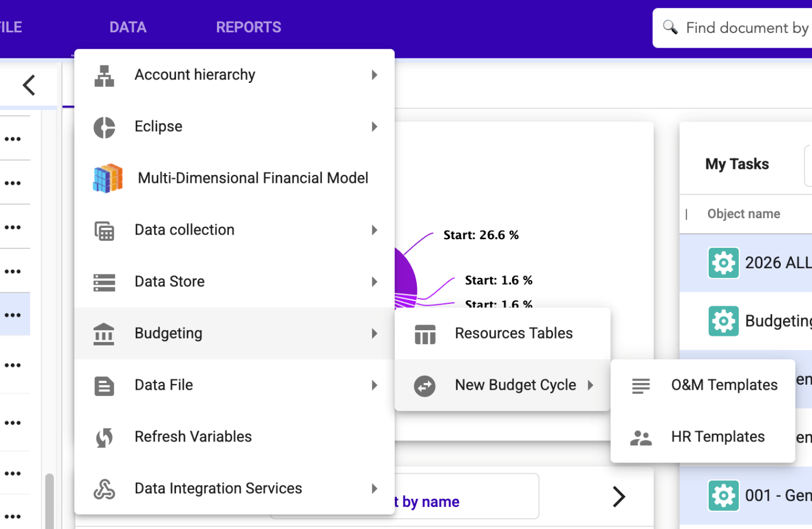Click the New Budget Cycle icon
Image resolution: width=812 pixels, height=529 pixels.
(425, 386)
